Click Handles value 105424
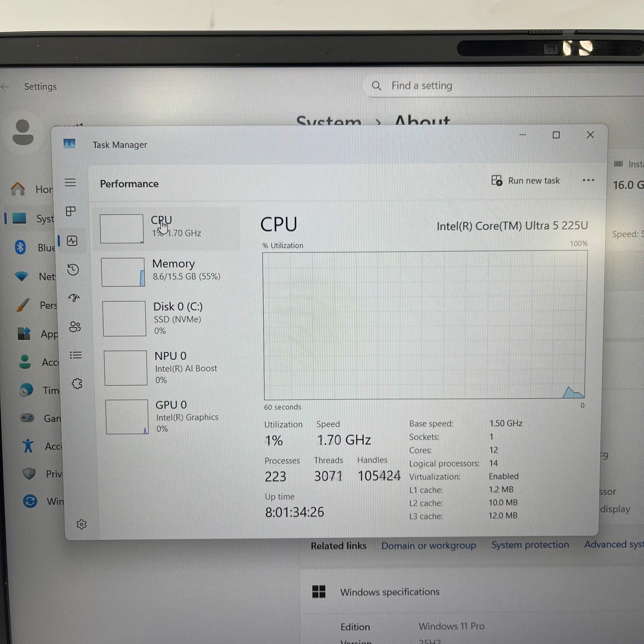 pos(379,476)
